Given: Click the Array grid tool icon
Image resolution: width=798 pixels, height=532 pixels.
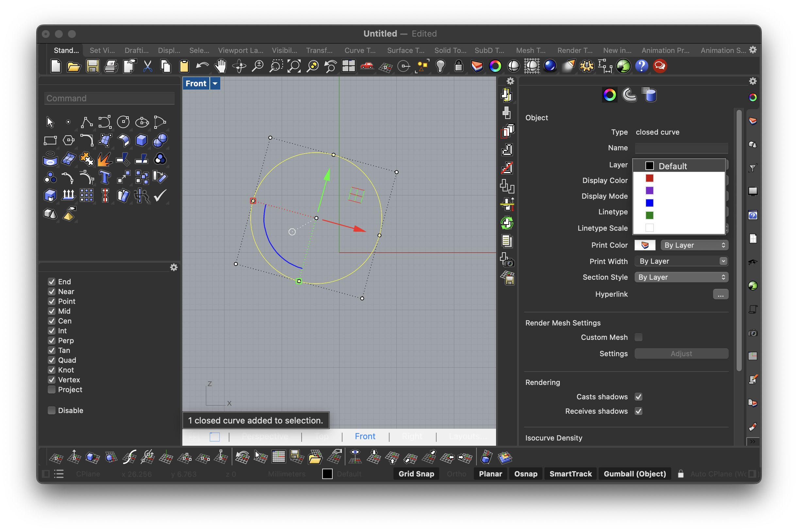Looking at the screenshot, I should [x=87, y=195].
